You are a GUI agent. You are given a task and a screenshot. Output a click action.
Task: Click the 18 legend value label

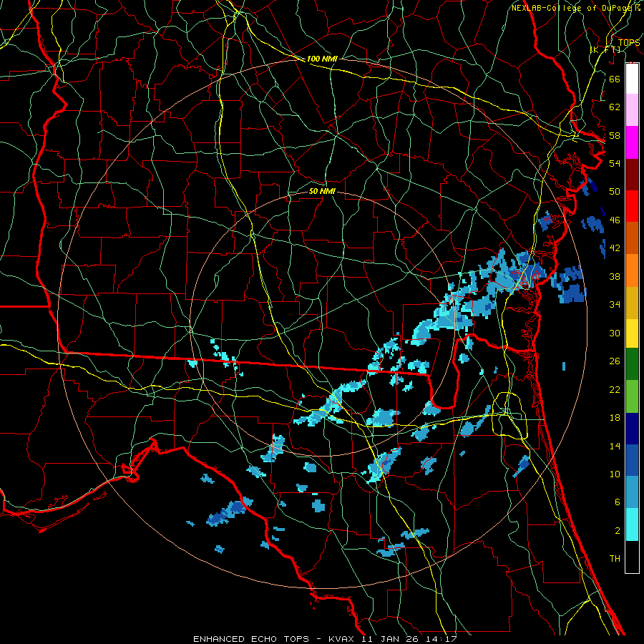[615, 418]
